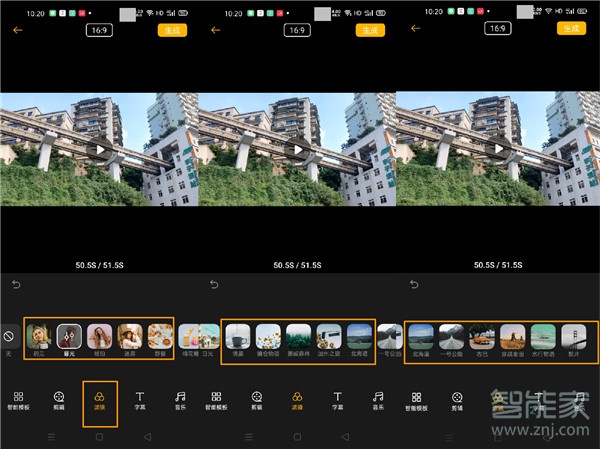Open 16:9 aspect ratio selector in left screen

(100, 30)
